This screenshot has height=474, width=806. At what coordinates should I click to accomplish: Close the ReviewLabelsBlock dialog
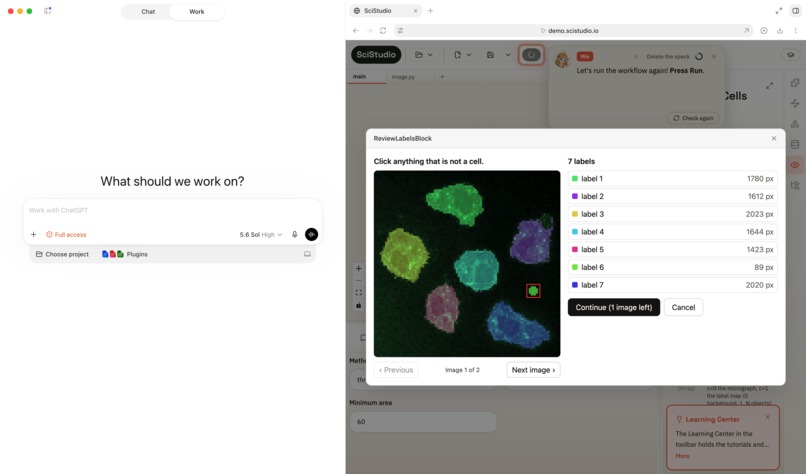pos(774,138)
